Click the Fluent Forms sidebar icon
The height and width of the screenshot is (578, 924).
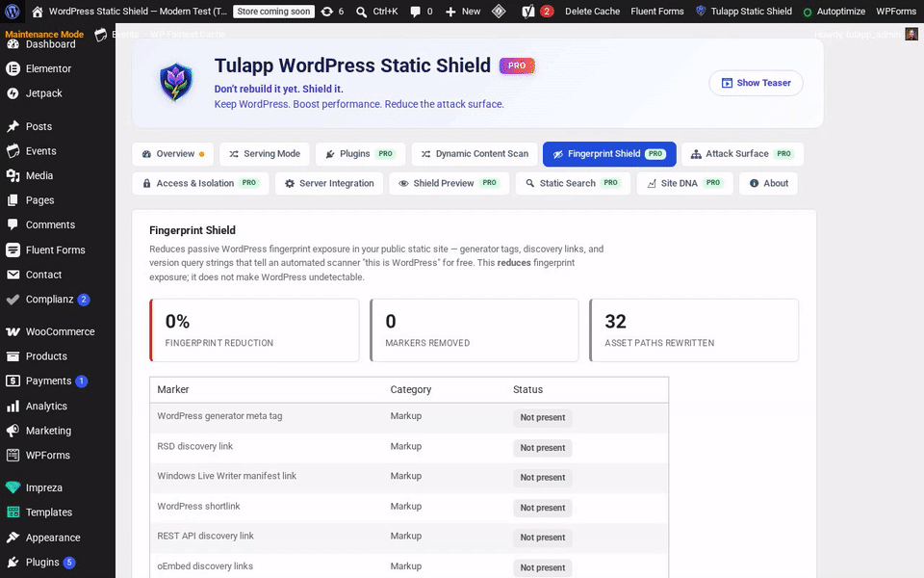tap(13, 250)
